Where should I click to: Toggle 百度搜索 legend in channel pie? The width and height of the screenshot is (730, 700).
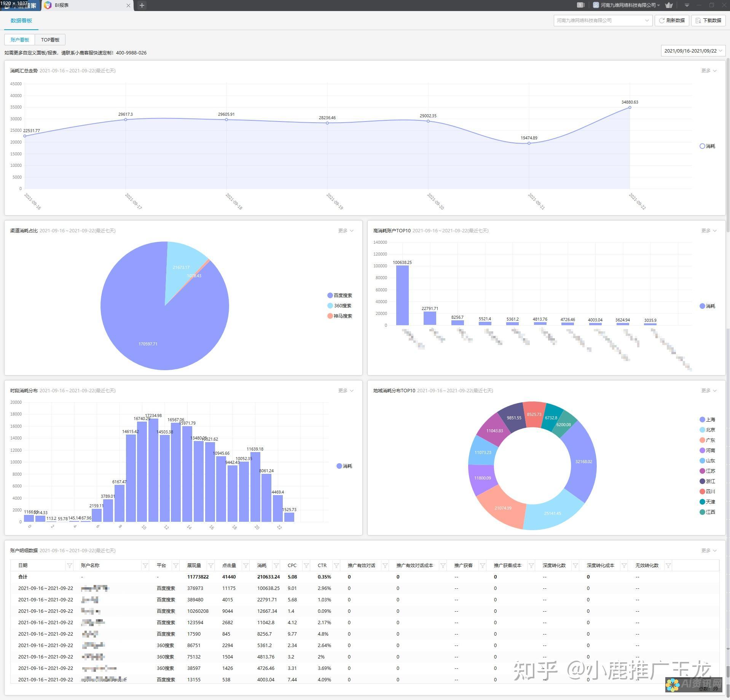(x=339, y=296)
